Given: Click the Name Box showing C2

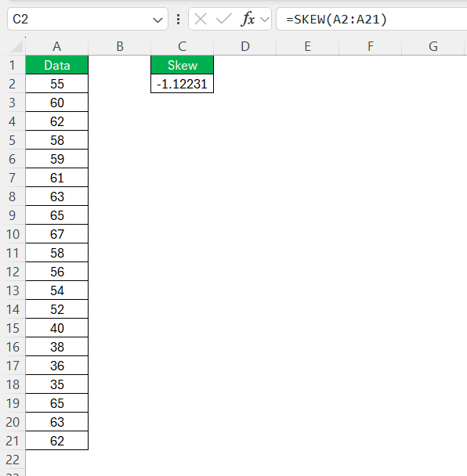Looking at the screenshot, I should click(x=88, y=19).
